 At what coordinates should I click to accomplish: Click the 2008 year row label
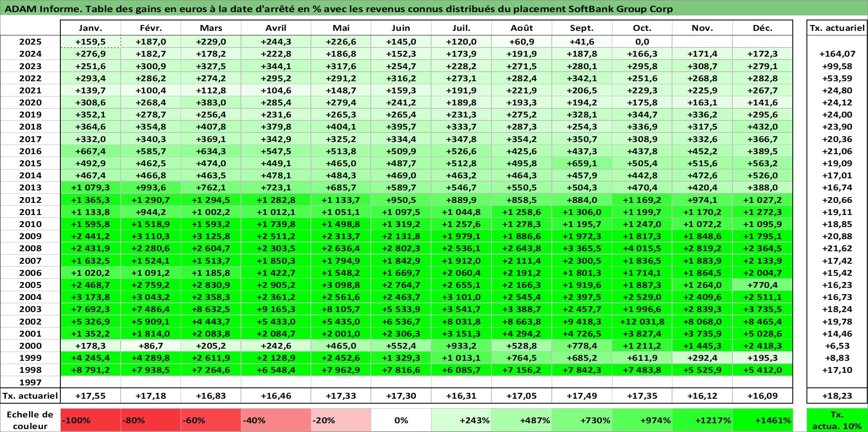click(x=30, y=248)
